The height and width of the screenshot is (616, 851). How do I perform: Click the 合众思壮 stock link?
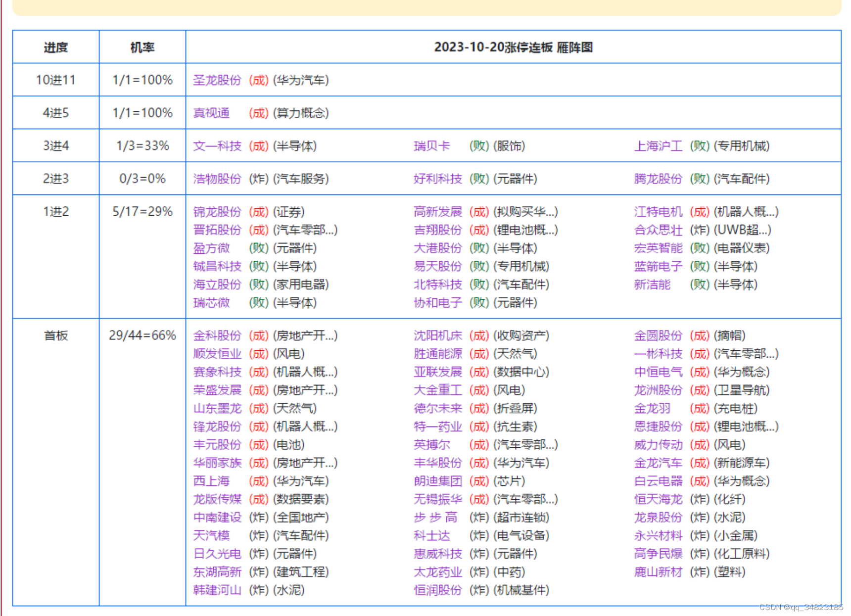click(x=659, y=230)
